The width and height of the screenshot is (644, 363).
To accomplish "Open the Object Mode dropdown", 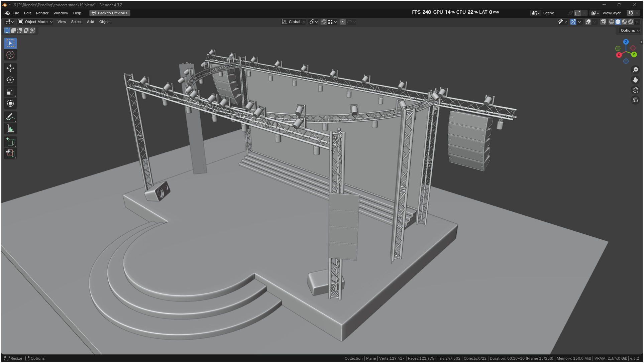I will tap(35, 22).
